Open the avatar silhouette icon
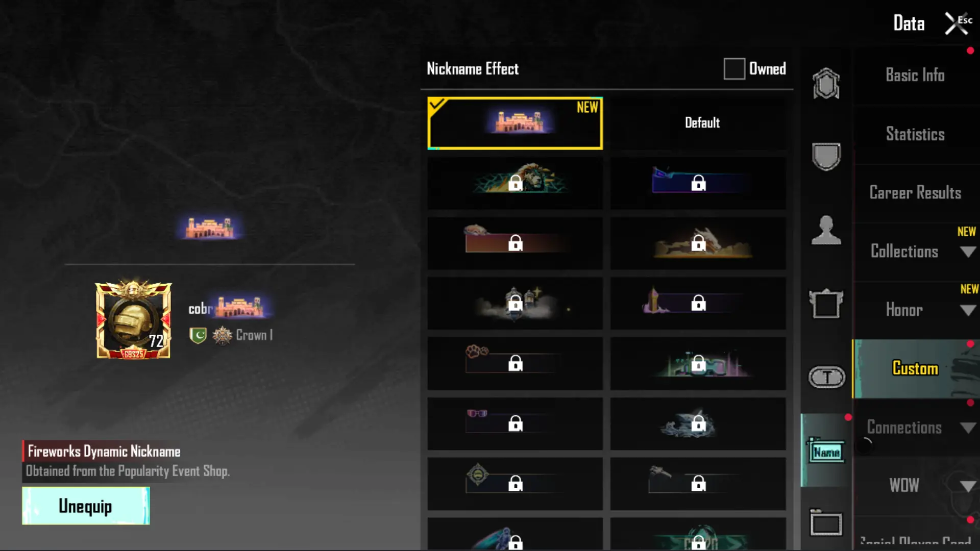The height and width of the screenshot is (551, 980). click(x=826, y=230)
